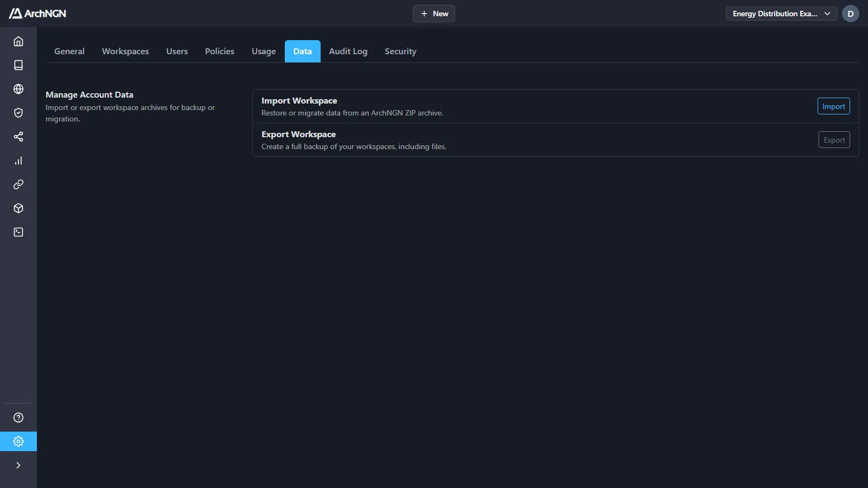Open the Users tab

point(177,52)
